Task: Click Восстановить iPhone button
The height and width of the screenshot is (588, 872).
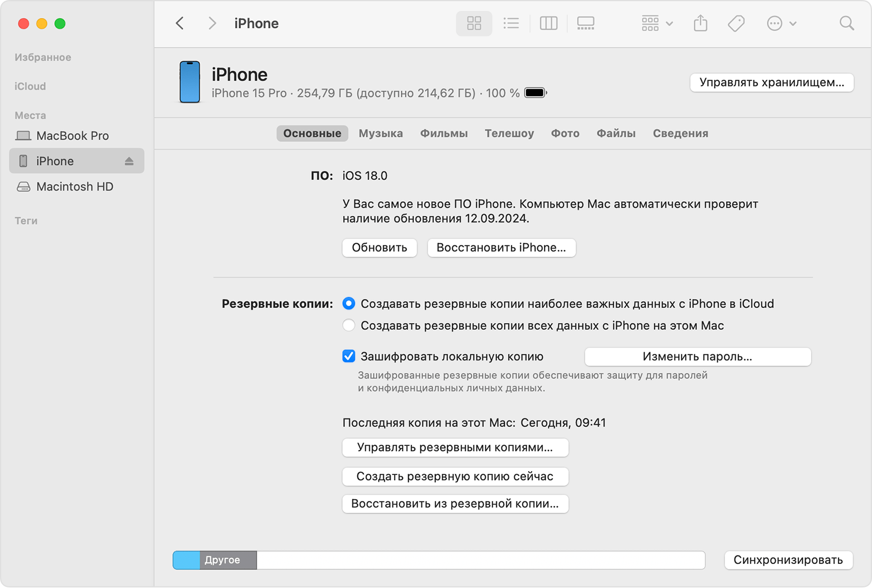Action: click(x=501, y=248)
